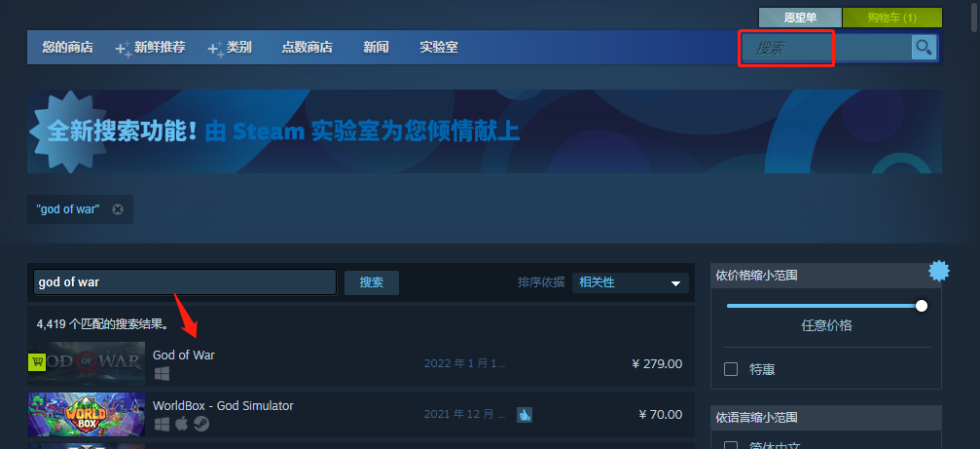This screenshot has width=980, height=449.
Task: Collapse the 依价格缩小范围 panel header
Action: 825,276
